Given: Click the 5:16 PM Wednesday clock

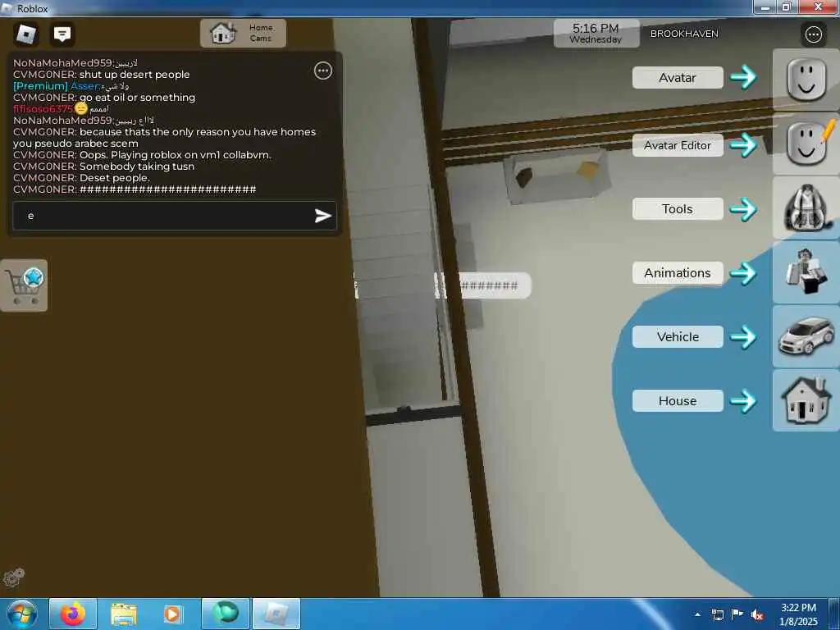Looking at the screenshot, I should (x=596, y=33).
